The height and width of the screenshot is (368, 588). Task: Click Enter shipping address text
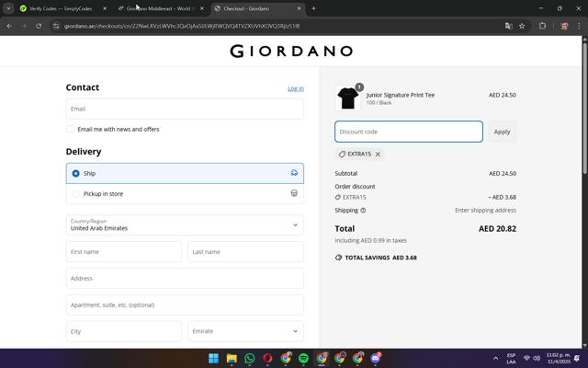click(485, 211)
